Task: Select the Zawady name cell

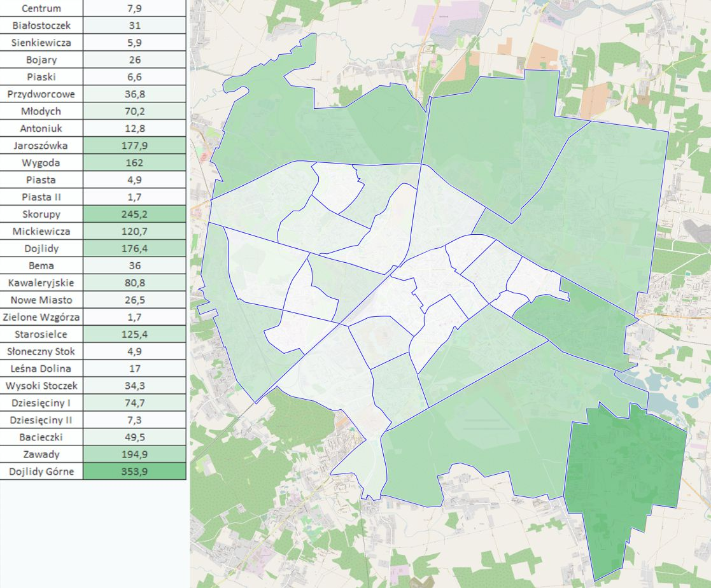Action: [41, 455]
